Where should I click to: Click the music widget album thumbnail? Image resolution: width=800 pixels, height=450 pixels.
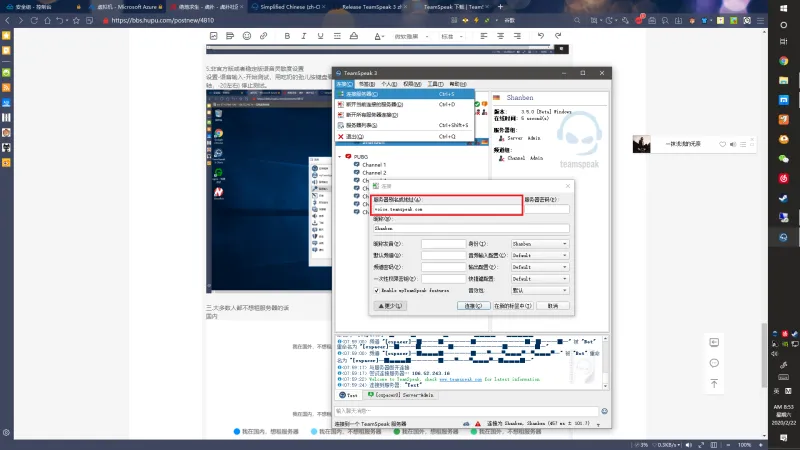(641, 144)
